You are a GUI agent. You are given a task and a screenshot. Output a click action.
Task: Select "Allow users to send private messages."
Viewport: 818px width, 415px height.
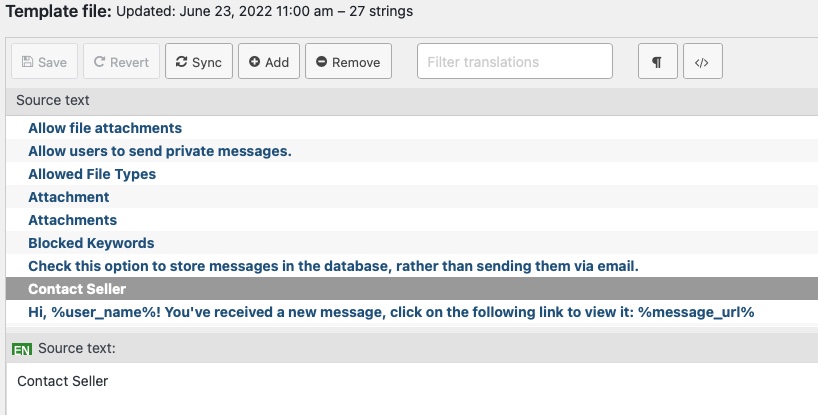[412, 151]
